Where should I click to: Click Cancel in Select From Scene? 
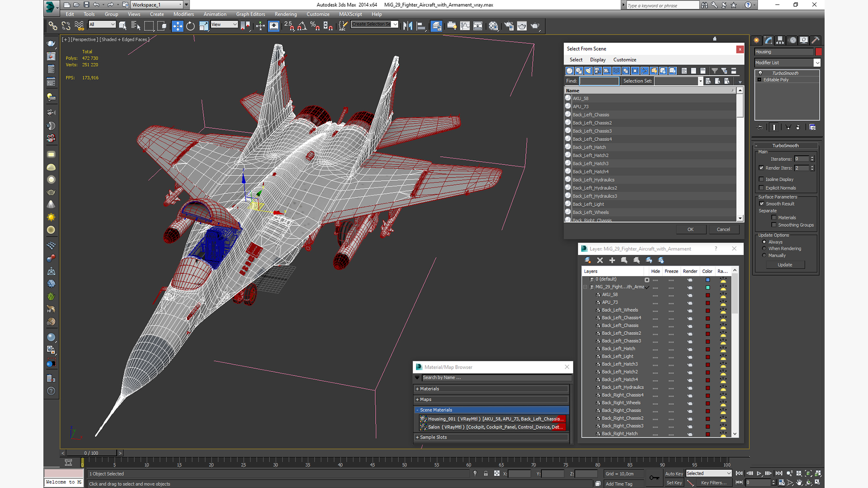tap(723, 230)
